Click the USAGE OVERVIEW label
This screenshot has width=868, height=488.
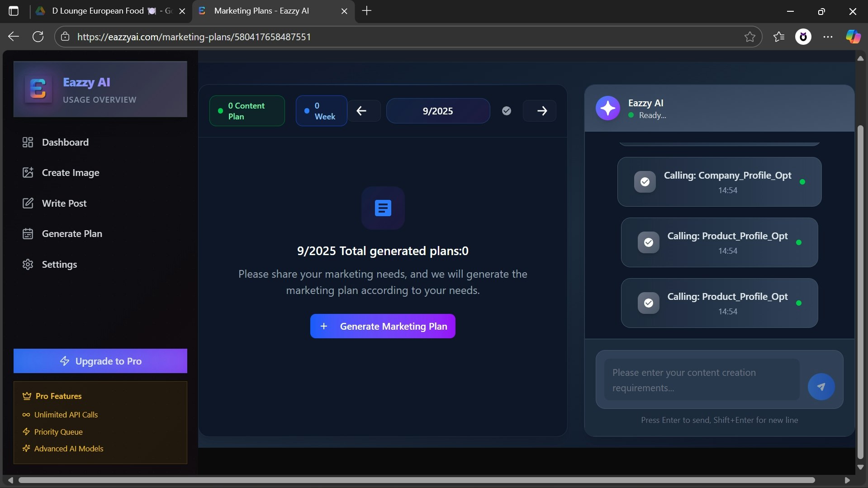click(x=100, y=99)
